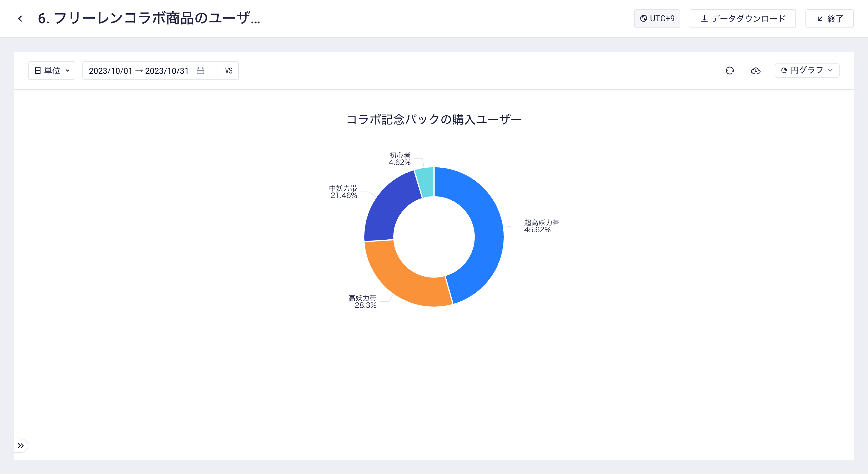Navigate back with the left arrow chevron
Screen dimensions: 868x474
point(20,19)
